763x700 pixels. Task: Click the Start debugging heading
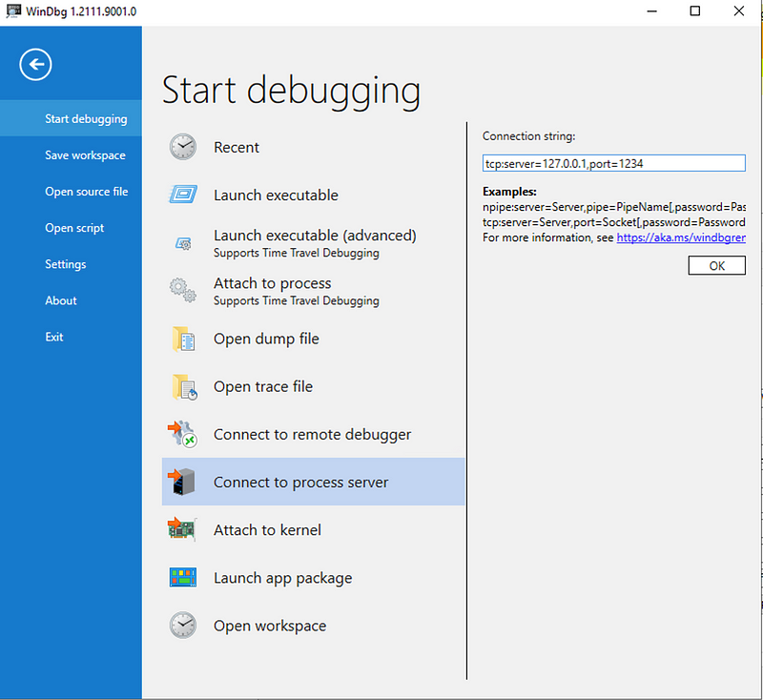291,91
